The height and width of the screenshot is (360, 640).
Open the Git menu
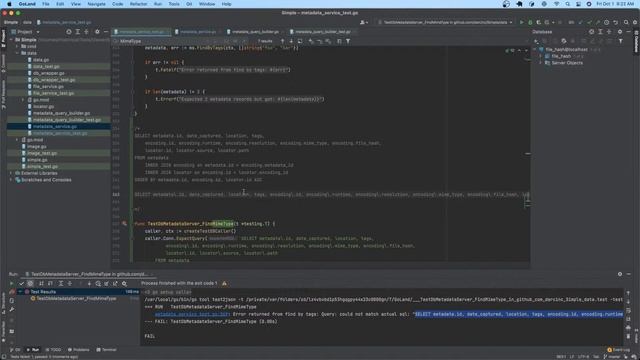click(189, 4)
